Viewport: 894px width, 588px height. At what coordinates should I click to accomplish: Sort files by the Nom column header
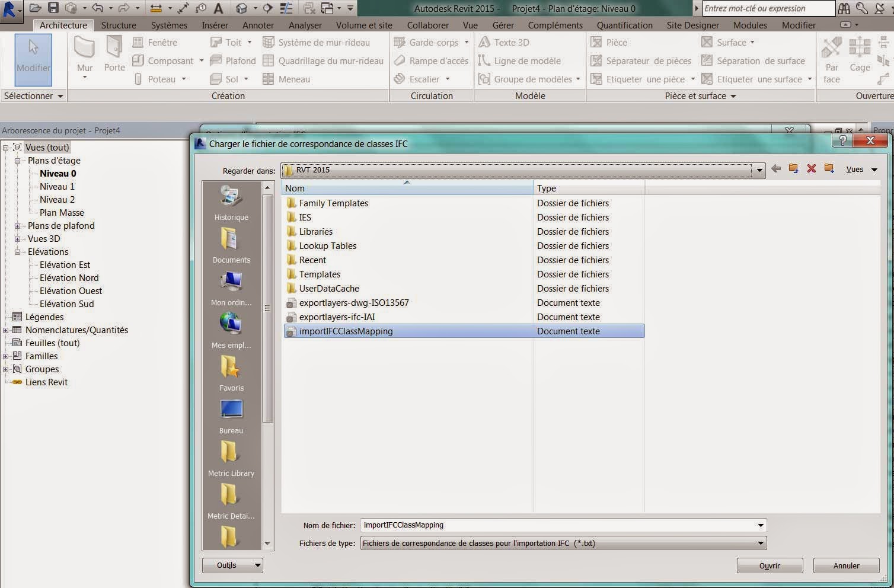pos(407,188)
